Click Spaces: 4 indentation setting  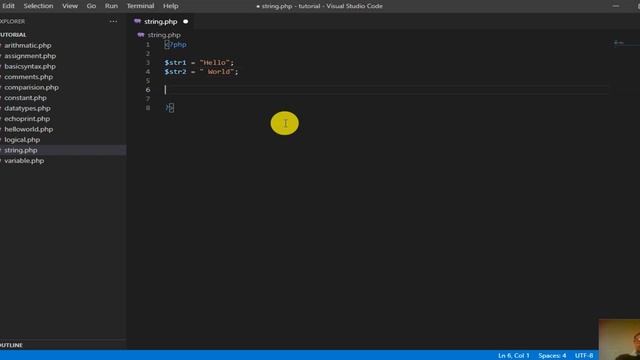552,356
